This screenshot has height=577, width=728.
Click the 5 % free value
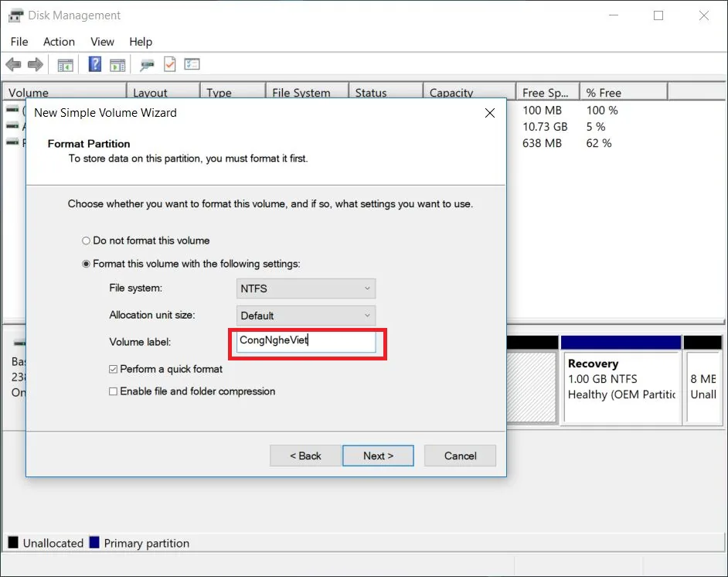point(596,127)
